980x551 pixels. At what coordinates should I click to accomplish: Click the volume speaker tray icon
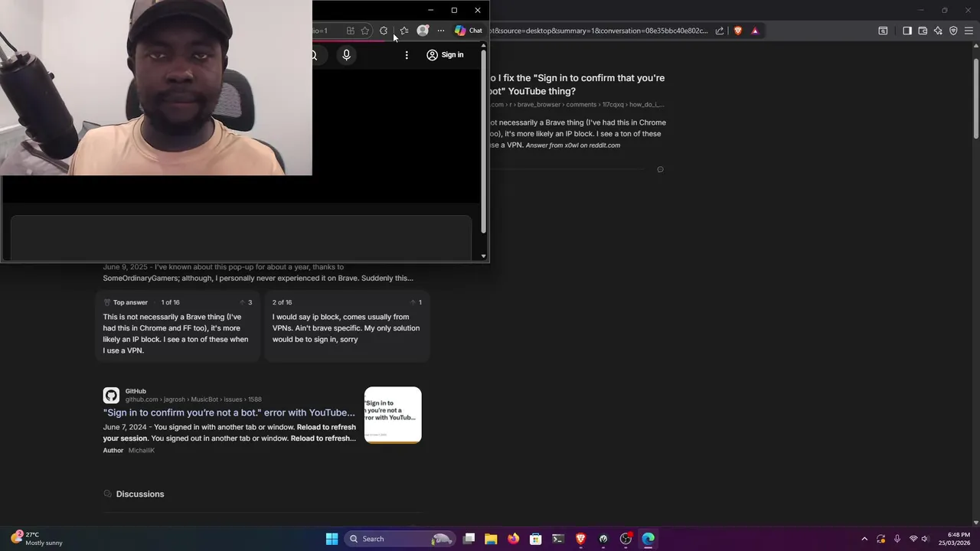point(925,539)
